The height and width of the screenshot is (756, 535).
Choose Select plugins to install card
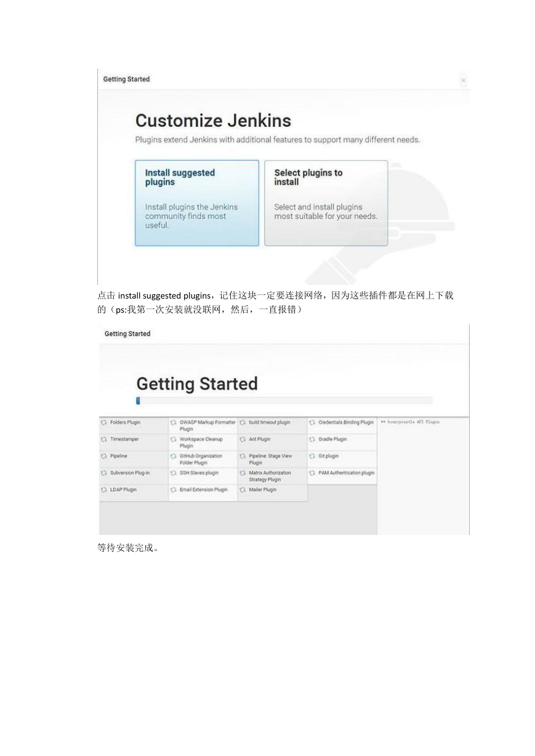(x=326, y=203)
